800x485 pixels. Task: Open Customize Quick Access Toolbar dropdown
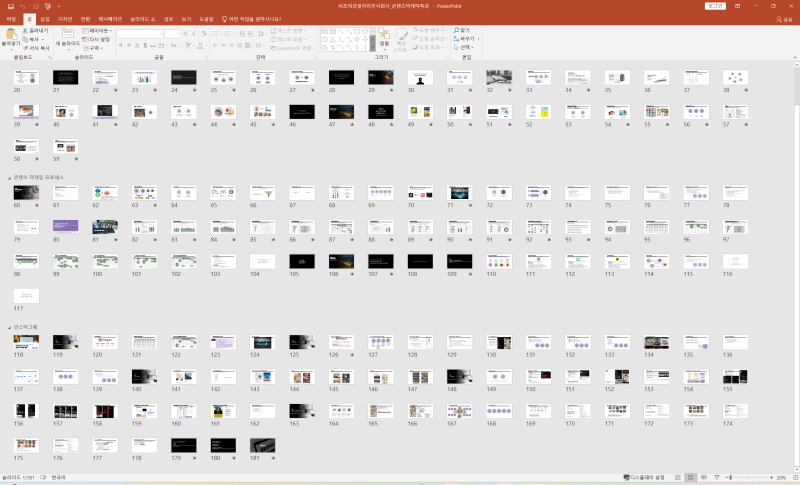pyautogui.click(x=59, y=6)
